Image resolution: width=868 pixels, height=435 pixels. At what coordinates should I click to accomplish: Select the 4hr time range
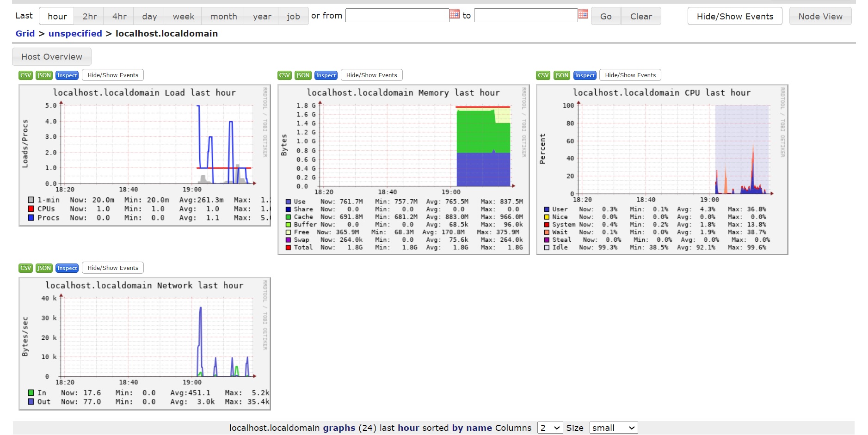pyautogui.click(x=119, y=16)
